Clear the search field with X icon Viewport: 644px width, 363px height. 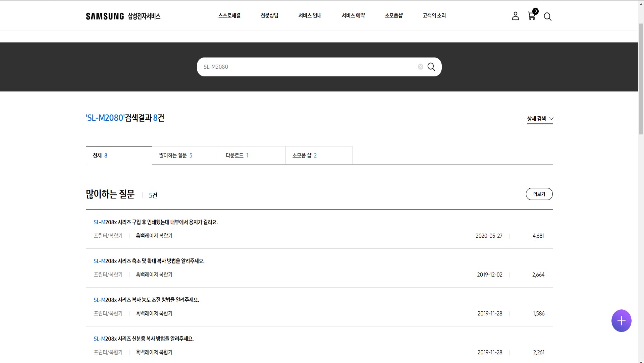pos(420,67)
